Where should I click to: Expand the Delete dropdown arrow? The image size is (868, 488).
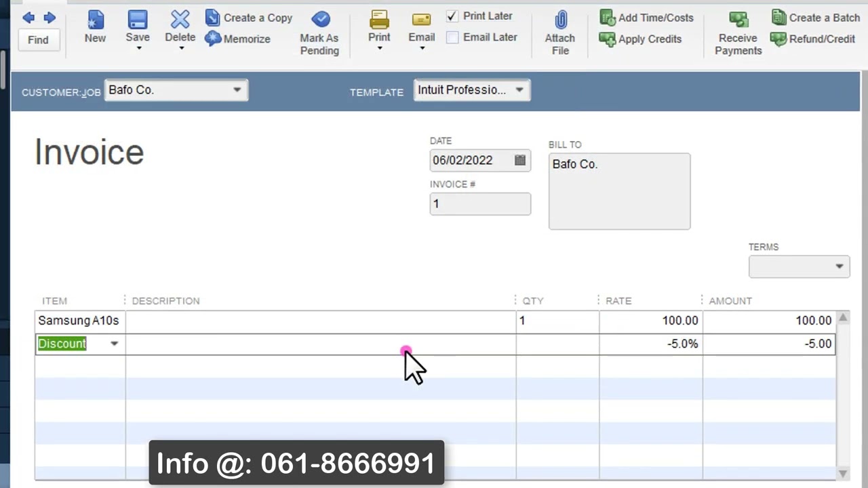(181, 48)
